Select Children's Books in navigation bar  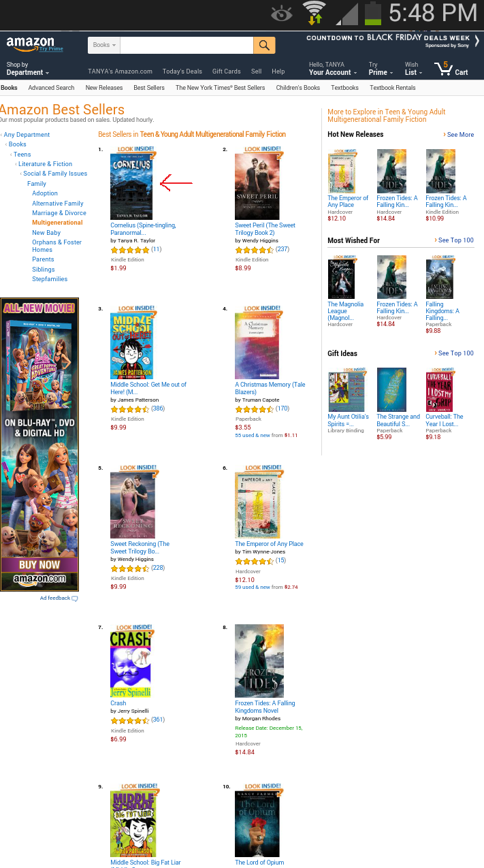coord(298,88)
